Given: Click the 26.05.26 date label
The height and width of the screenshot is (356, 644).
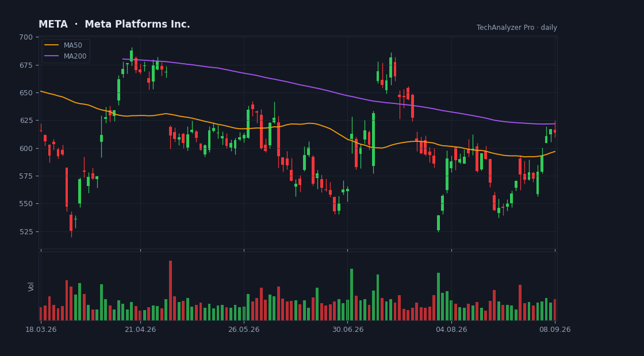Looking at the screenshot, I should (244, 330).
